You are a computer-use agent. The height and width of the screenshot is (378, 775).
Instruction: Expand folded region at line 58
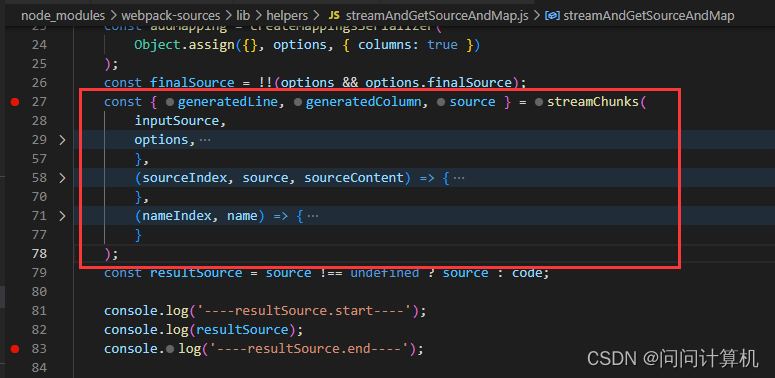[62, 178]
